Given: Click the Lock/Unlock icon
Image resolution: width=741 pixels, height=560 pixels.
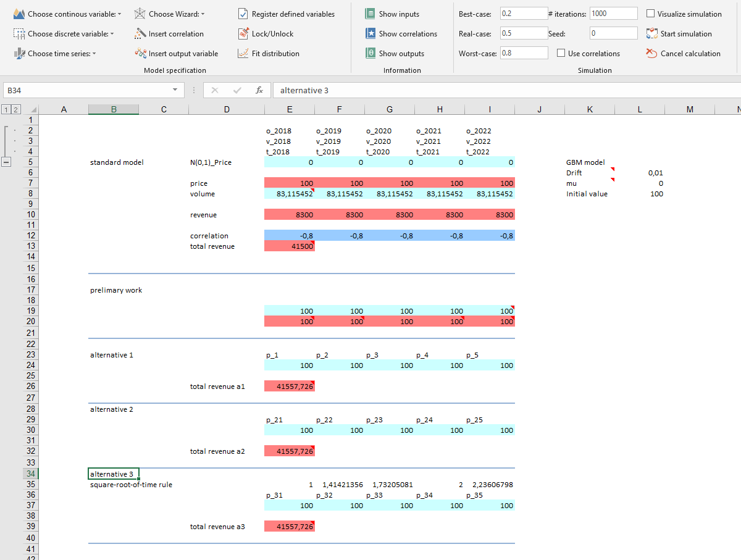Looking at the screenshot, I should click(243, 34).
